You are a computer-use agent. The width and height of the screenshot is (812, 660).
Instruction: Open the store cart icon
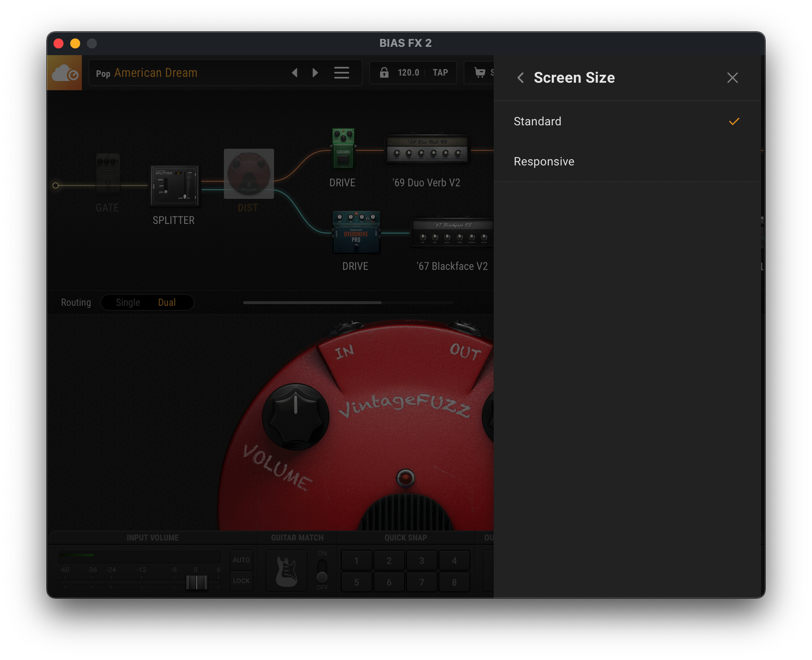point(480,73)
